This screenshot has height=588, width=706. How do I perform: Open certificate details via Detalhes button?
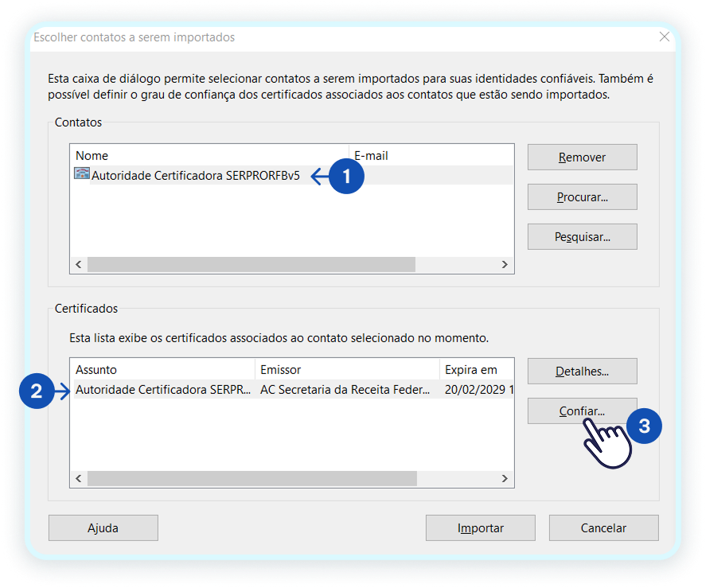pos(582,371)
